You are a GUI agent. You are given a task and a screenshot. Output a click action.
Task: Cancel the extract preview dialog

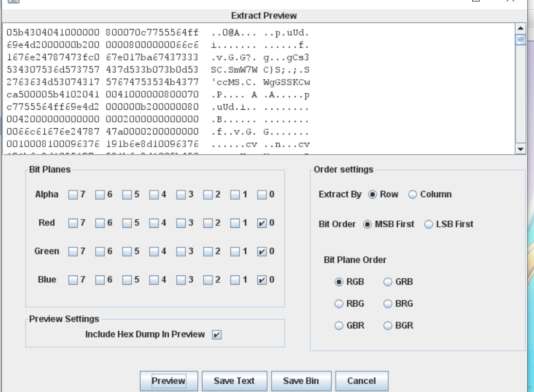[361, 381]
